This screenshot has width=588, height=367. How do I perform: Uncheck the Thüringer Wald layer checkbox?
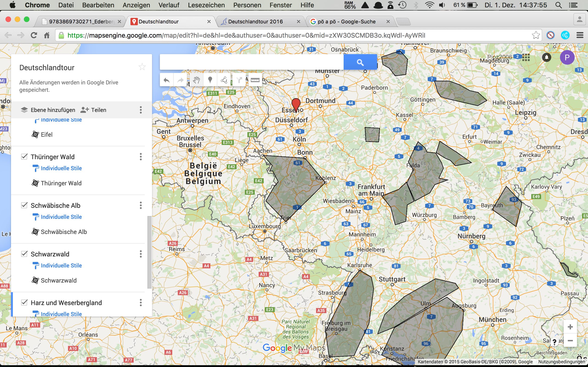click(x=24, y=157)
